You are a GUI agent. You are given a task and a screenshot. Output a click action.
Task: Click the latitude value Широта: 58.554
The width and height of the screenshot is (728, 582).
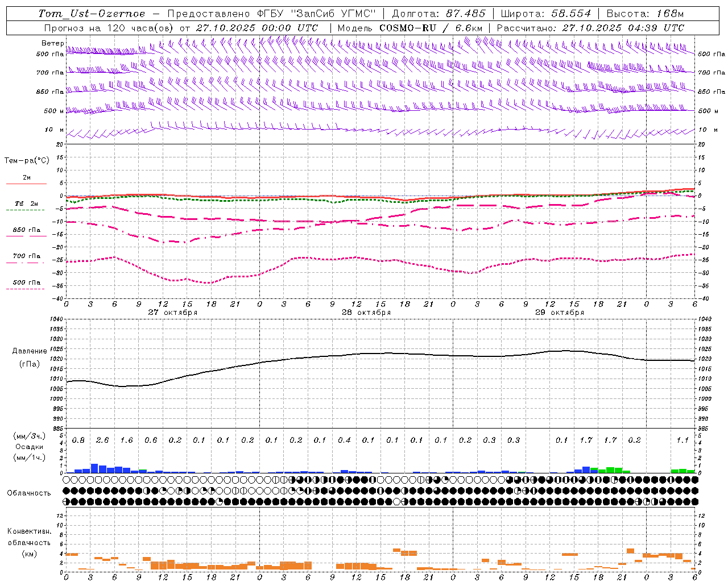pyautogui.click(x=546, y=14)
